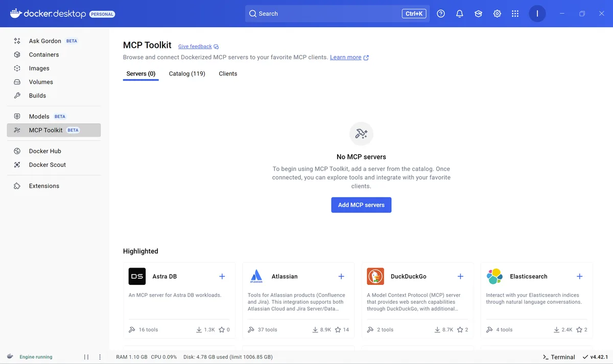Go to Containers section
The image size is (613, 364).
tap(54, 55)
